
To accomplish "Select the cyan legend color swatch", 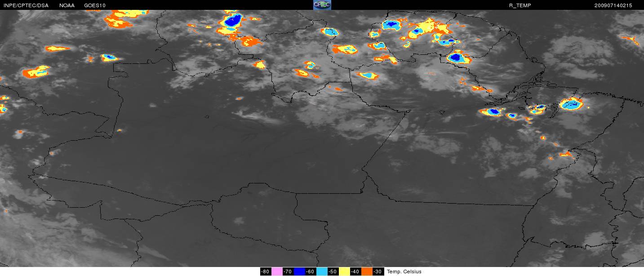I will [322, 272].
